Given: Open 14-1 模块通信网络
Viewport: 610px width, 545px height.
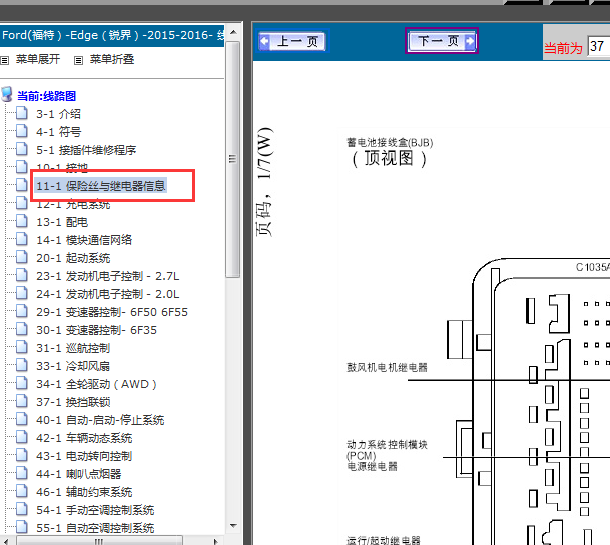Looking at the screenshot, I should pos(84,240).
